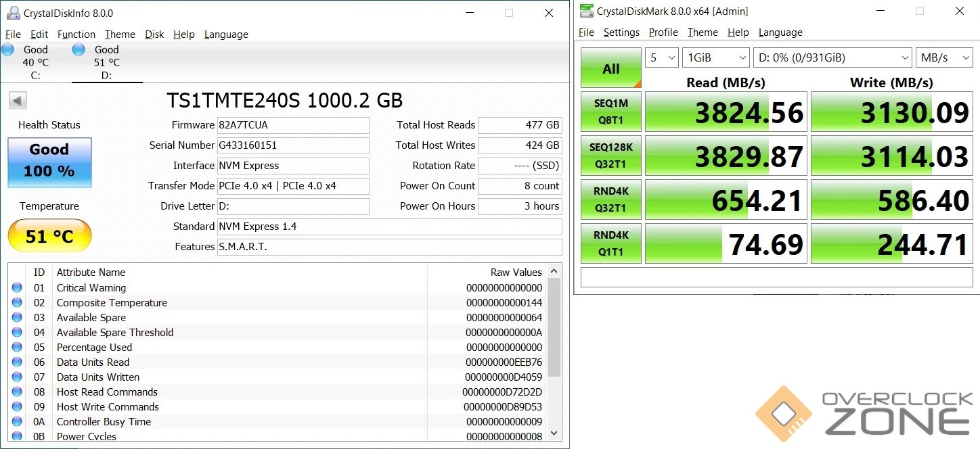Run the RND4K Q1T1 benchmark

coord(610,243)
